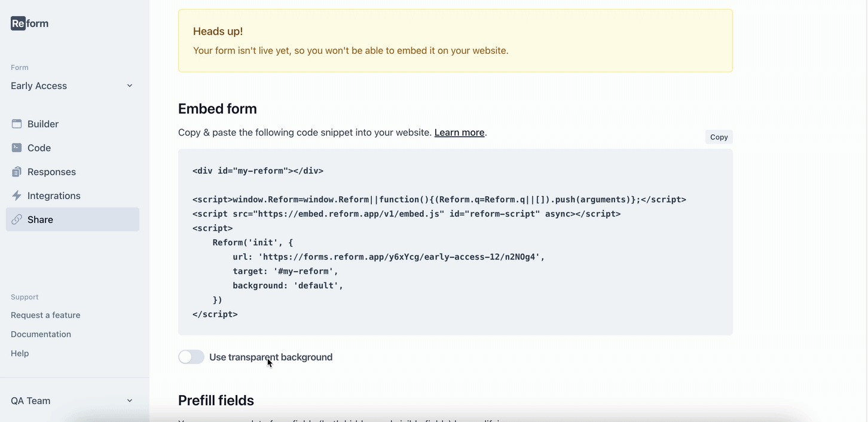Screen dimensions: 868x422
Task: Click the Integrations lightning bolt icon
Action: (17, 195)
